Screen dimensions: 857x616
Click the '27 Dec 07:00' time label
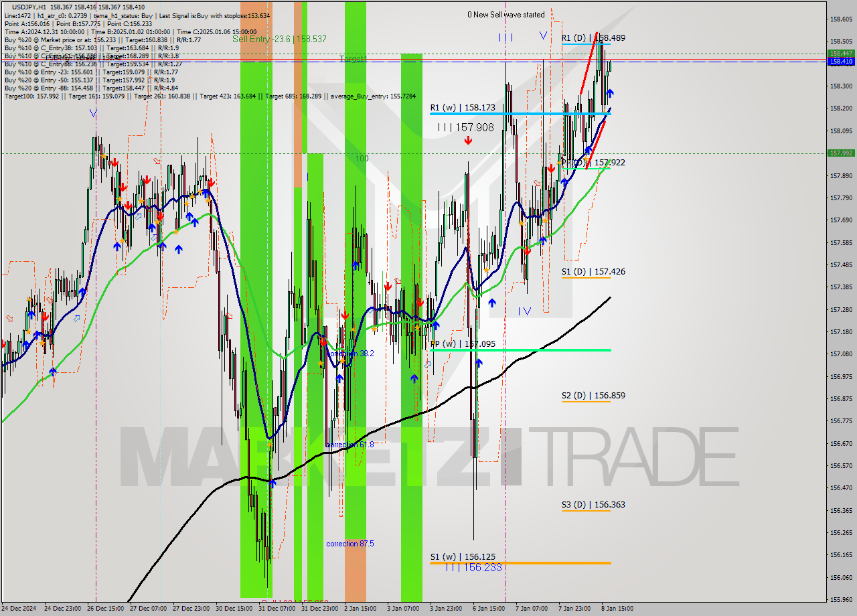[x=149, y=609]
